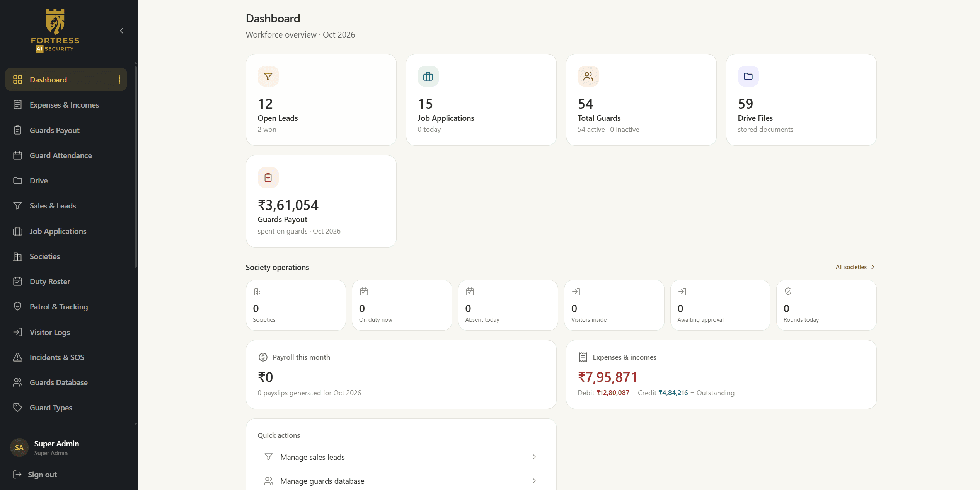Open Visitor Logs in the sidebar
Viewport: 980px width, 490px height.
(x=66, y=332)
